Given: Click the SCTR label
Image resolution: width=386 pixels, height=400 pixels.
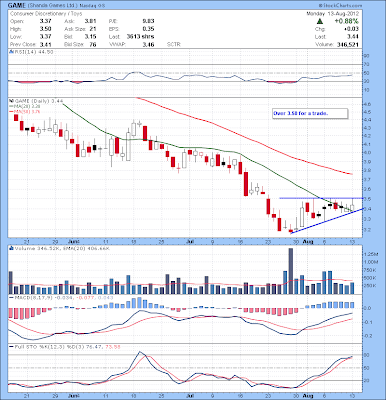Looking at the screenshot, I should coord(173,44).
